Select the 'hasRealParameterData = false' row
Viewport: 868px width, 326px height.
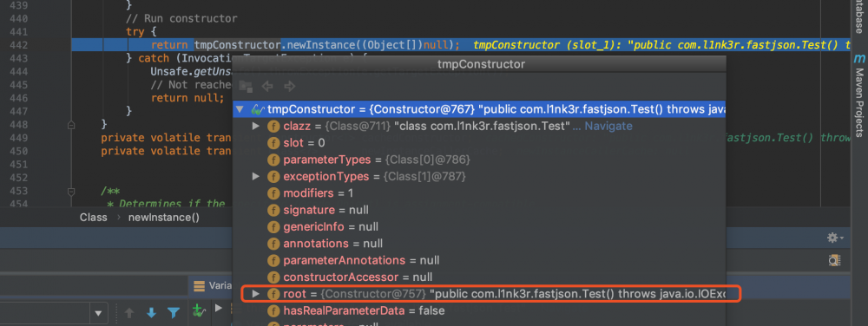click(x=479, y=310)
